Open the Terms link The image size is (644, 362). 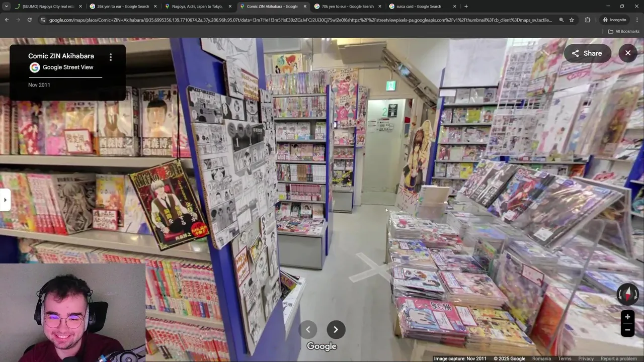pos(565,358)
